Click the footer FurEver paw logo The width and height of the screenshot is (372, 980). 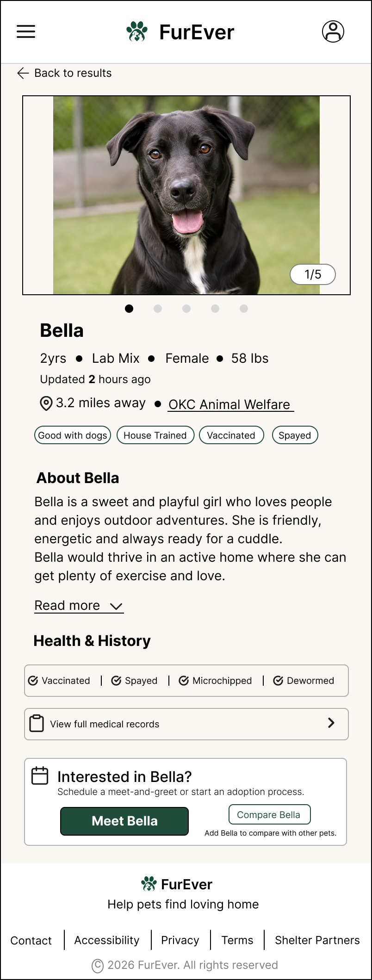[x=149, y=884]
